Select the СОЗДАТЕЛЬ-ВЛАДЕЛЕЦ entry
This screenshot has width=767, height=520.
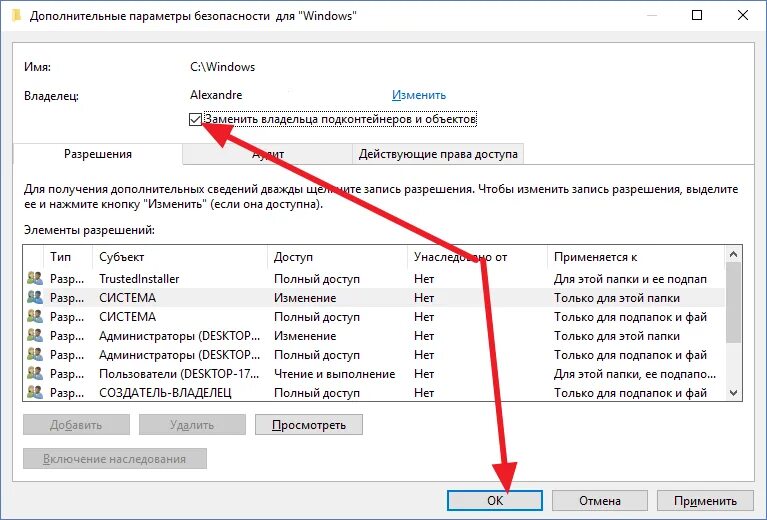click(x=374, y=392)
